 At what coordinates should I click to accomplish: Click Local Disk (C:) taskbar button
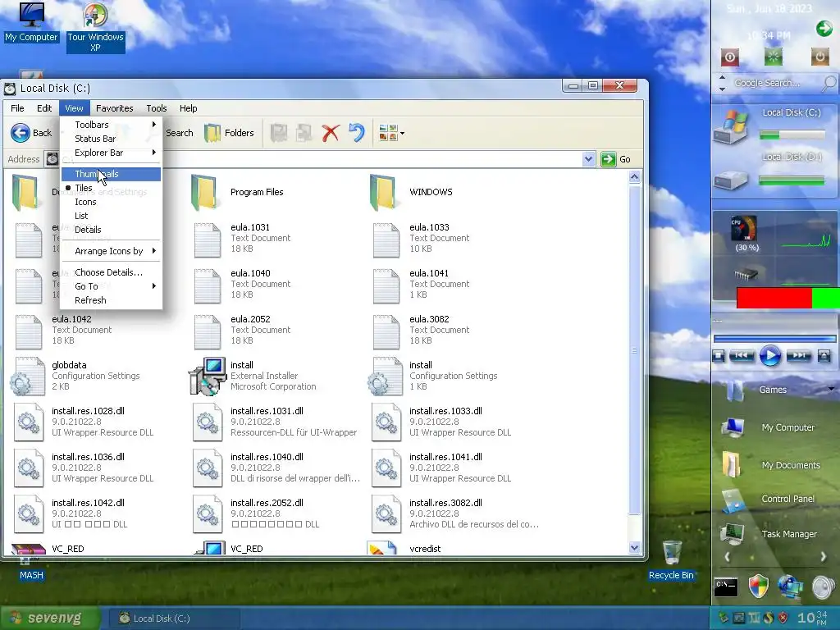pyautogui.click(x=174, y=619)
